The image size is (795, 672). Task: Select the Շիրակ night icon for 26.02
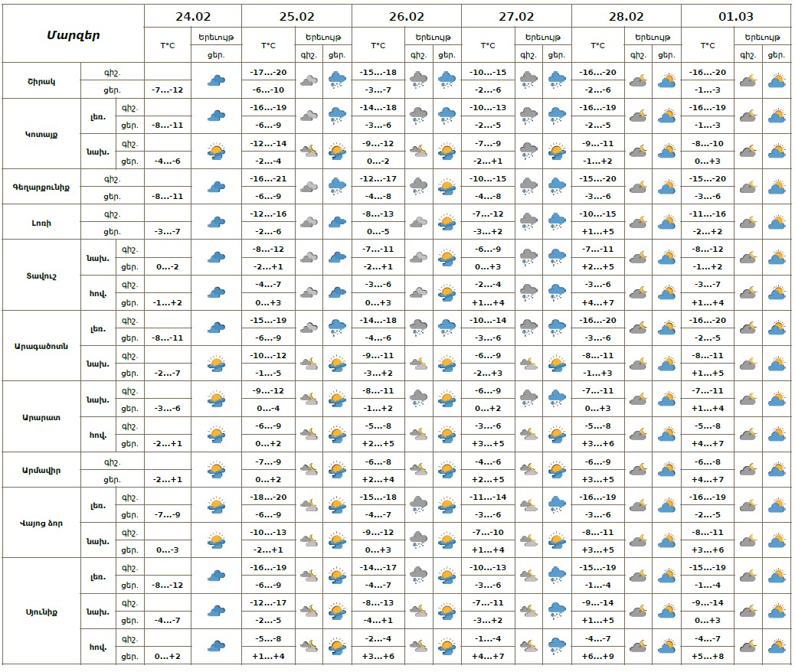pos(419,80)
